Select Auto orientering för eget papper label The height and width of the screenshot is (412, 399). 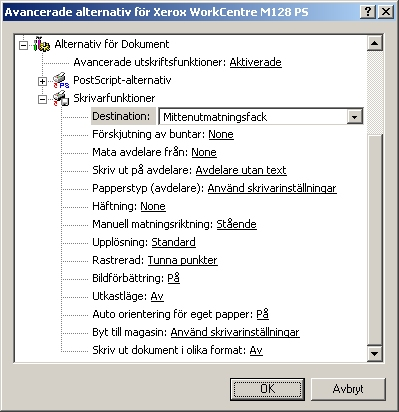(x=173, y=314)
